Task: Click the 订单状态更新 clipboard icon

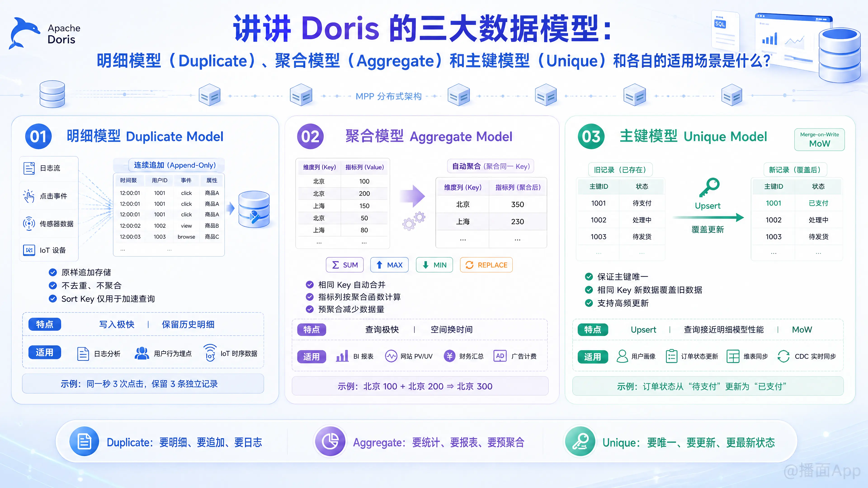Action: [x=671, y=356]
